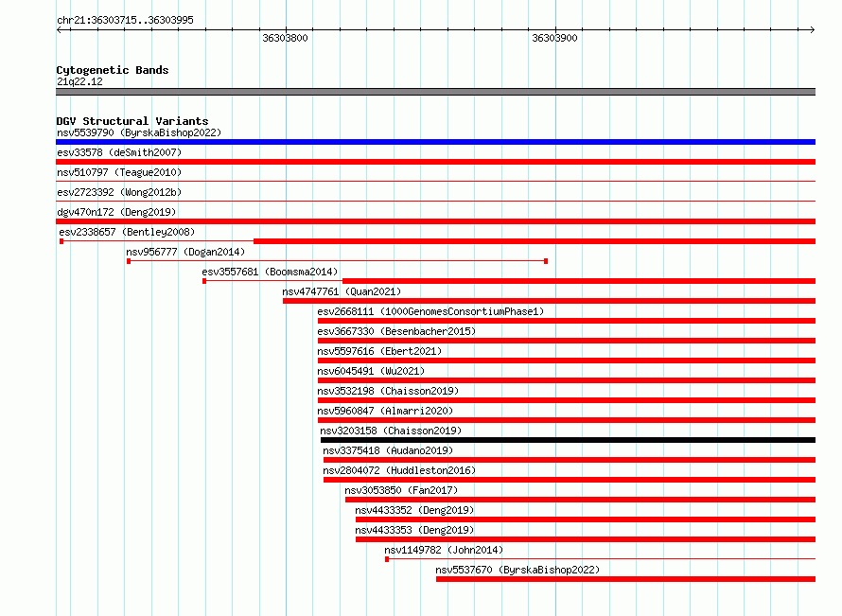
Task: Select nsv3375418 (Audano2019) variant label
Action: tap(388, 450)
